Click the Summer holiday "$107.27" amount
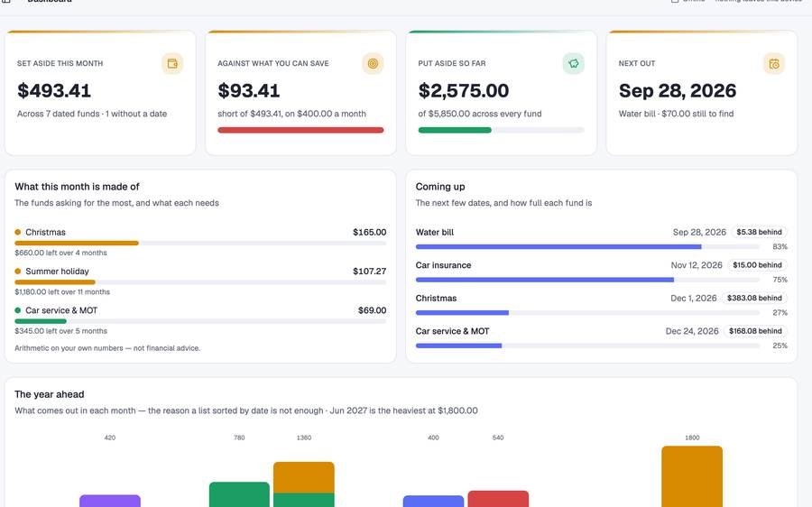The image size is (812, 507). (x=369, y=271)
